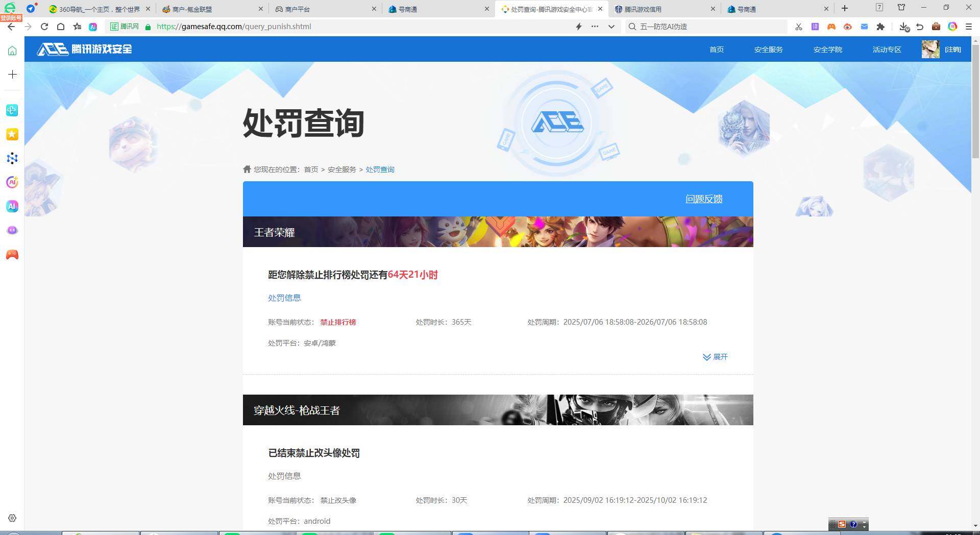980x535 pixels.
Task: Open the AI assistant icon beside favorites
Action: (93, 27)
